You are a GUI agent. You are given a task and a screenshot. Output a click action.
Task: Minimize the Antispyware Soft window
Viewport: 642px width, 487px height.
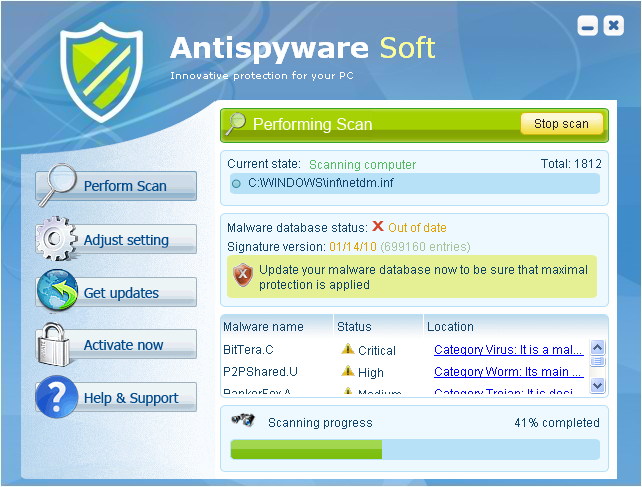tap(588, 26)
